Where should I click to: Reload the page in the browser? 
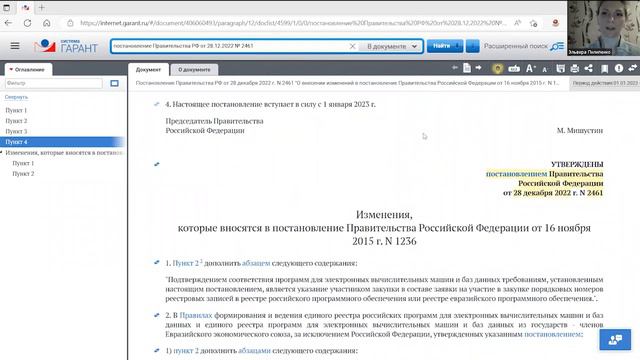[x=27, y=23]
